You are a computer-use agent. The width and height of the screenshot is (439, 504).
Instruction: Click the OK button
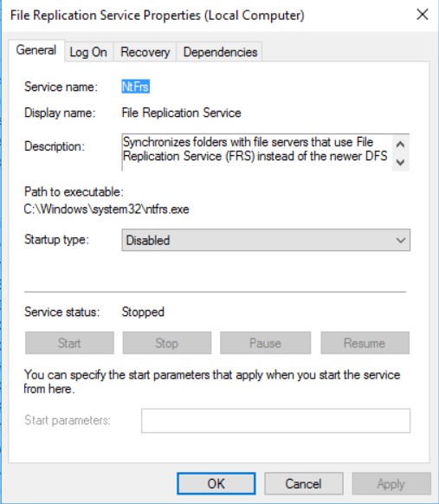pyautogui.click(x=216, y=484)
